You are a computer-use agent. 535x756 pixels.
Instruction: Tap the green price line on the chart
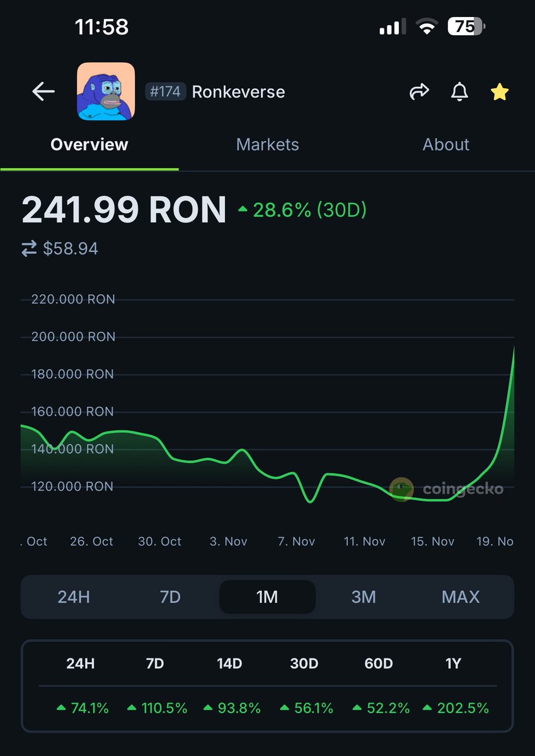[x=189, y=460]
